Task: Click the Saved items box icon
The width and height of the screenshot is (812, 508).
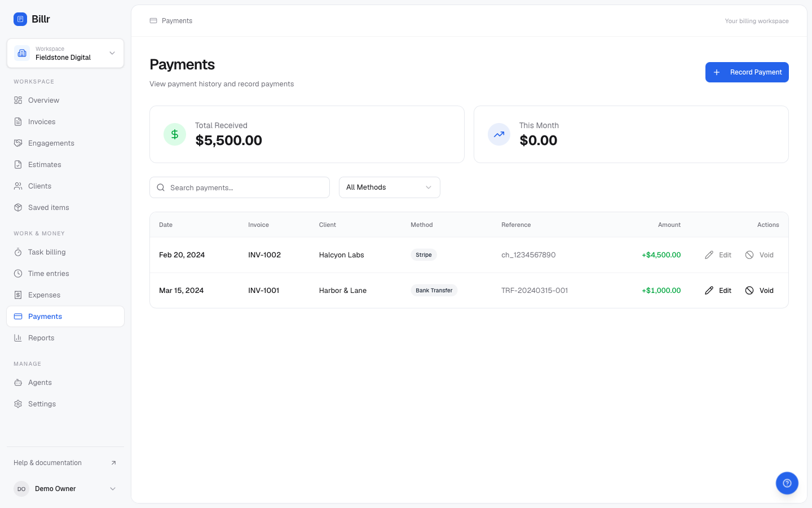Action: 18,208
